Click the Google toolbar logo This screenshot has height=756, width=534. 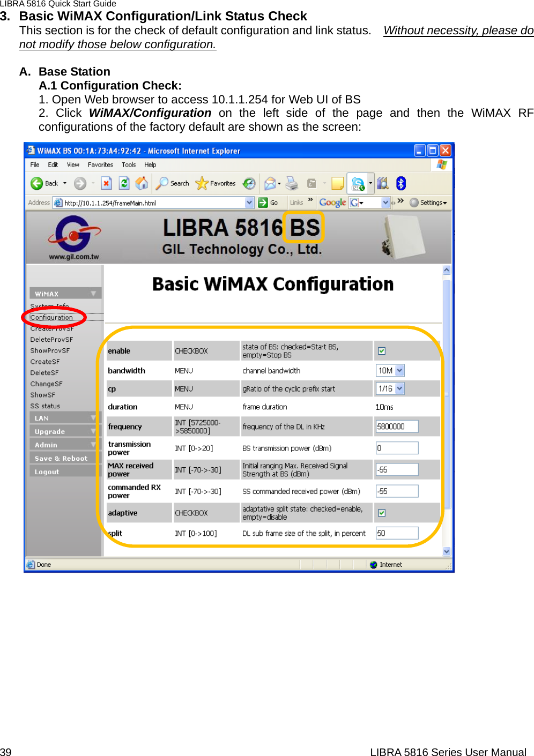332,203
